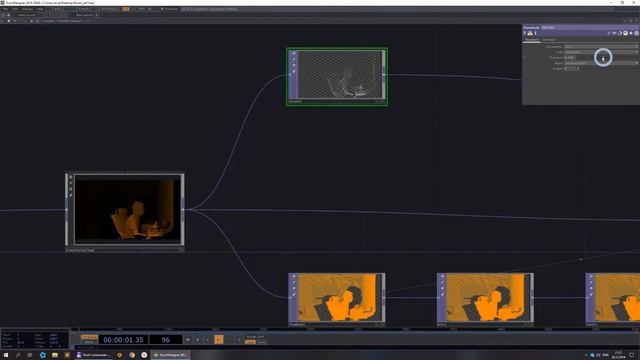
Task: Toggle clone immune flag on threshold node
Action: click(x=293, y=60)
